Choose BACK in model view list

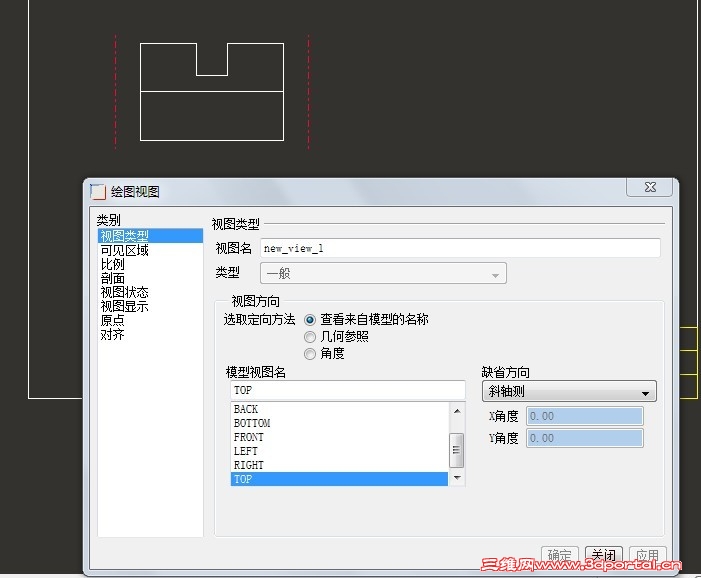(339, 409)
